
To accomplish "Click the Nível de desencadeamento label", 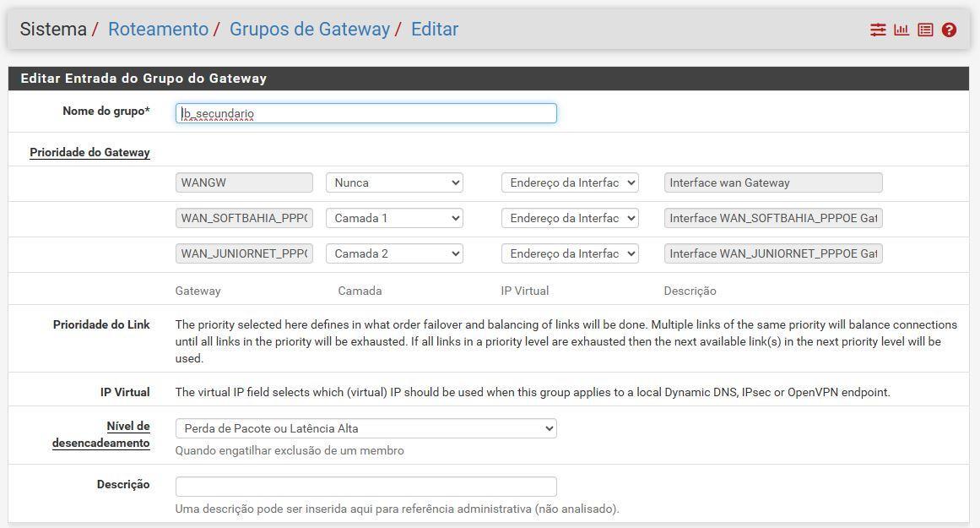I will (x=101, y=434).
